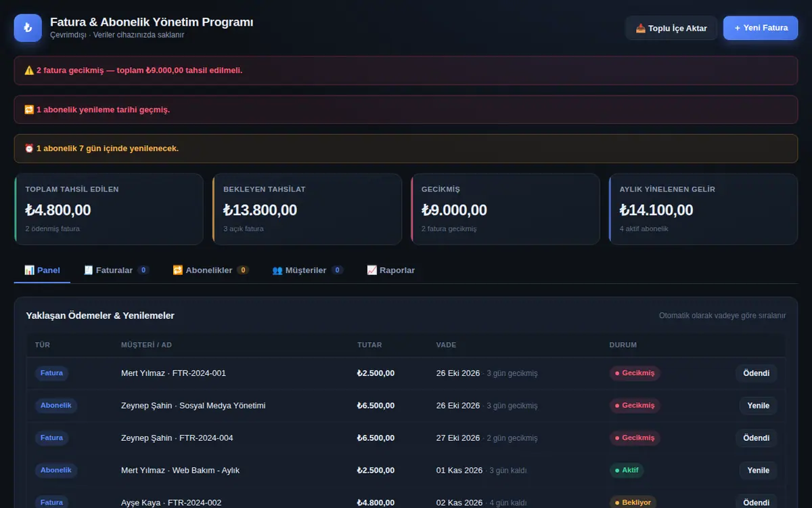Click the "1 abonelik 7 gün içinde yenilenecek" text
This screenshot has height=508, width=812.
point(108,148)
